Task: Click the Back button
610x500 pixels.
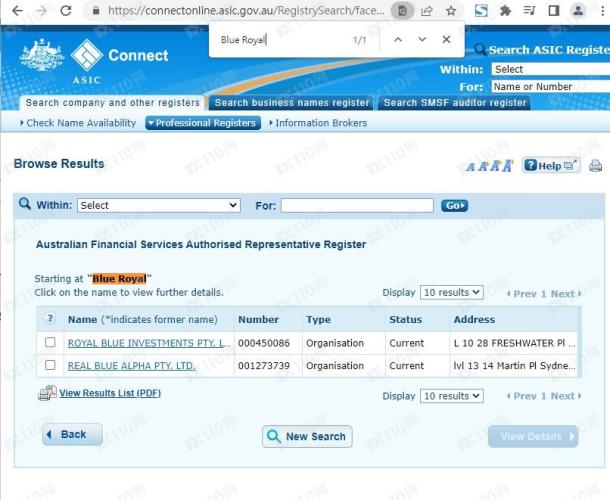Action: point(72,434)
